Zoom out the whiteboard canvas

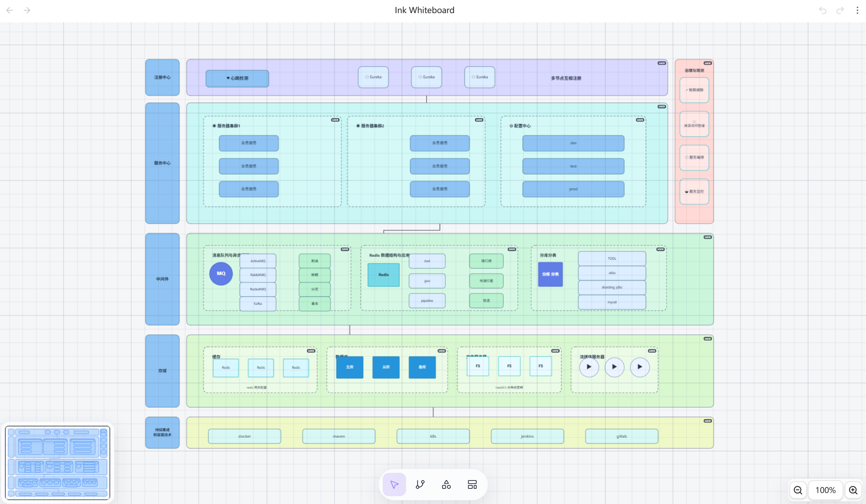point(798,490)
